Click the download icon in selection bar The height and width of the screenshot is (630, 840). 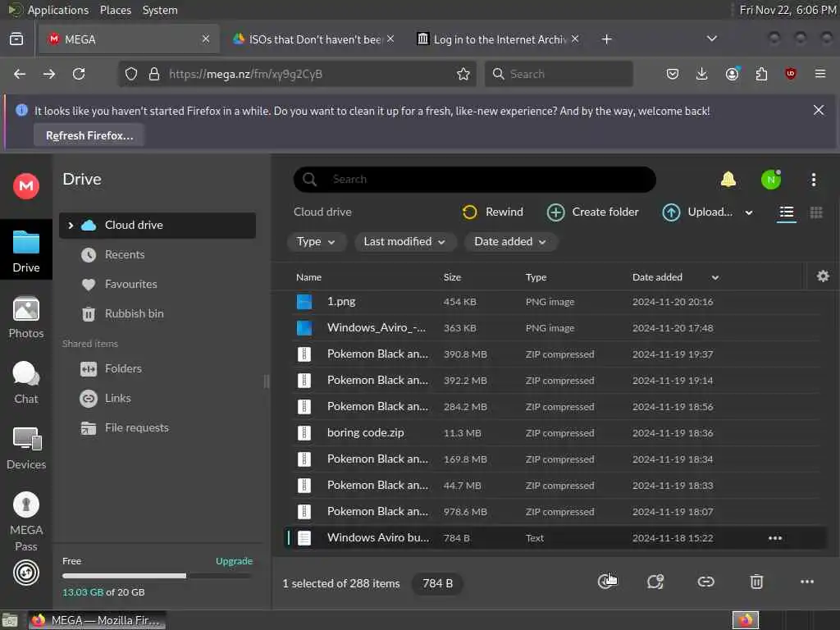[606, 582]
